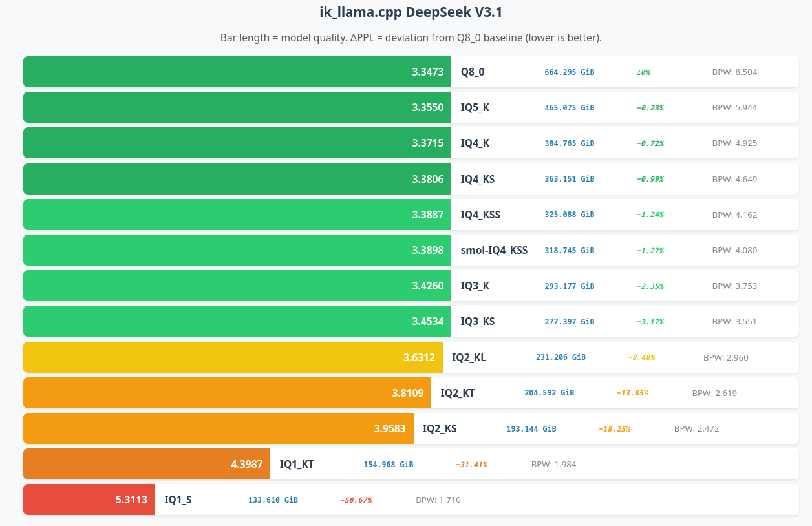Image resolution: width=812 pixels, height=526 pixels.
Task: Select the Q8_0 baseline model label
Action: coord(472,72)
